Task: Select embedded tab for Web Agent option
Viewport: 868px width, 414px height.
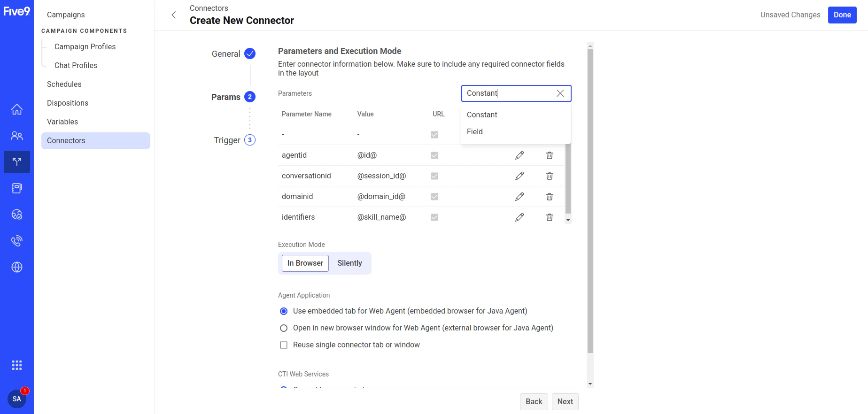Action: (284, 311)
